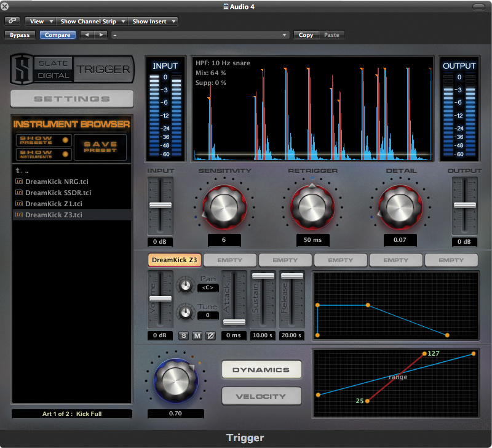
Task: Open the Settings panel
Action: click(72, 99)
